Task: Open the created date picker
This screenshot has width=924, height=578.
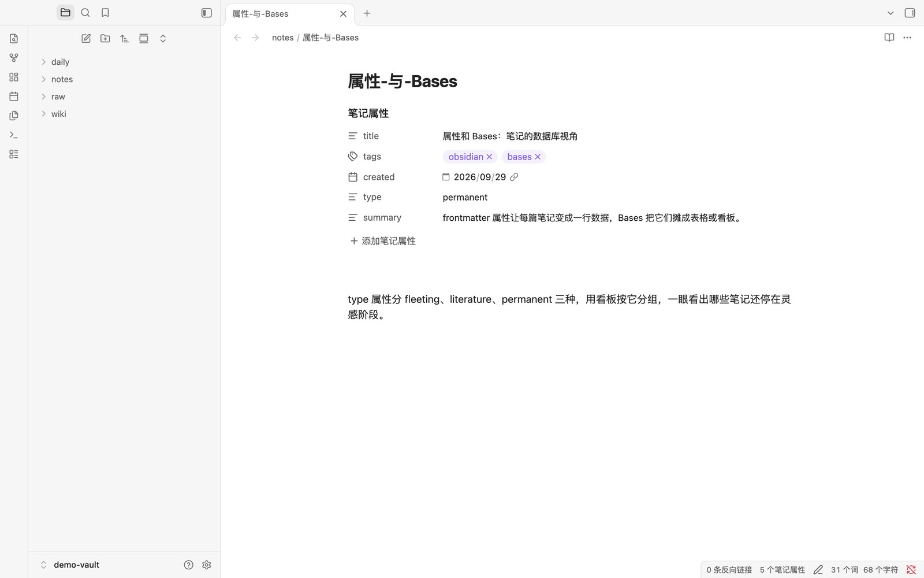Action: [446, 177]
